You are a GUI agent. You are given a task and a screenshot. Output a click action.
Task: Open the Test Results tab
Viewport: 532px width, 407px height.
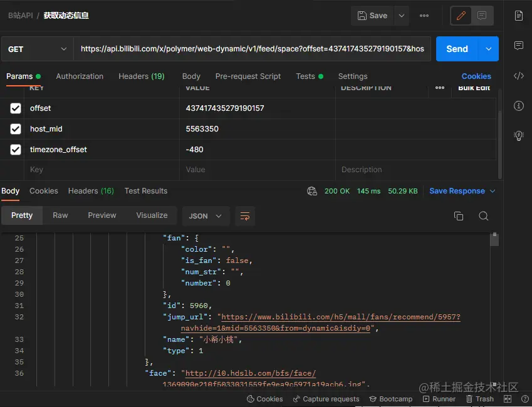click(146, 191)
